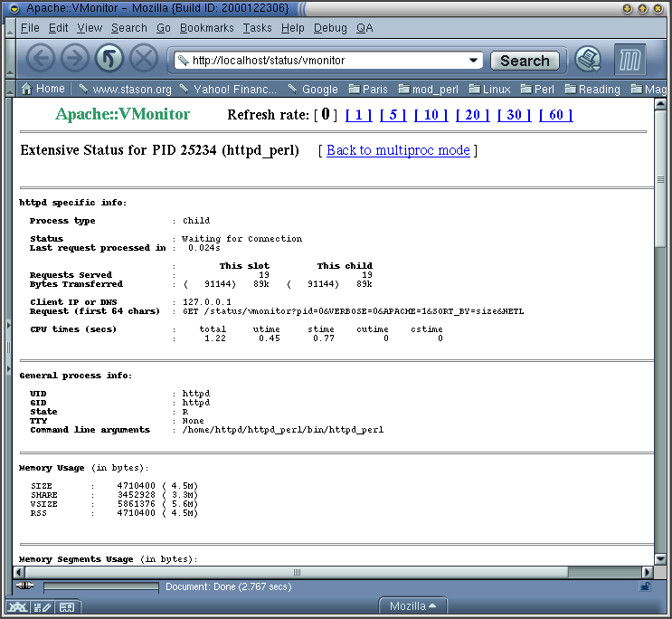The image size is (672, 619).
Task: Follow the 'Back to multiproc mode' link
Action: pos(398,150)
